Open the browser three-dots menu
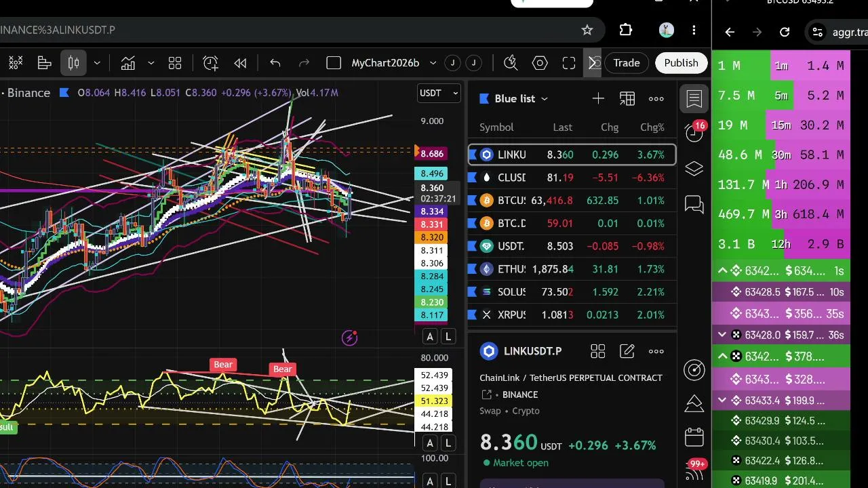Screen dimensions: 868x488 (x=694, y=30)
